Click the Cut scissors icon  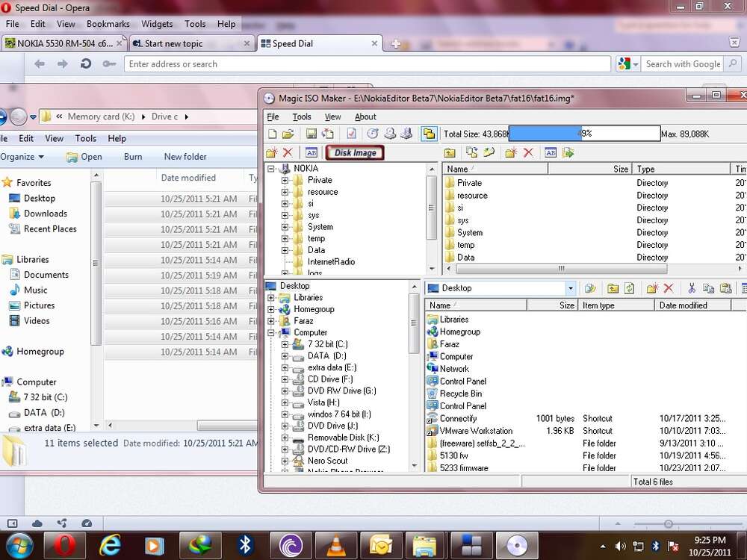click(x=692, y=288)
